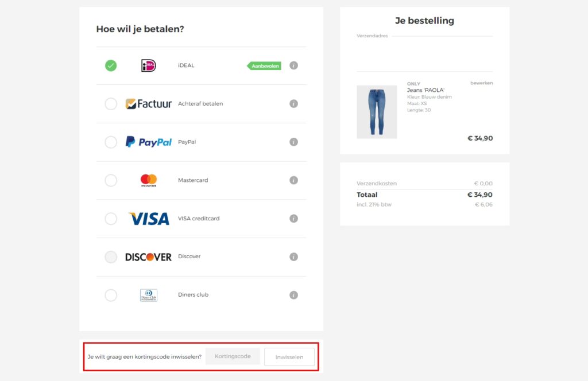
Task: Open info icon for VISA creditcard
Action: tap(293, 219)
